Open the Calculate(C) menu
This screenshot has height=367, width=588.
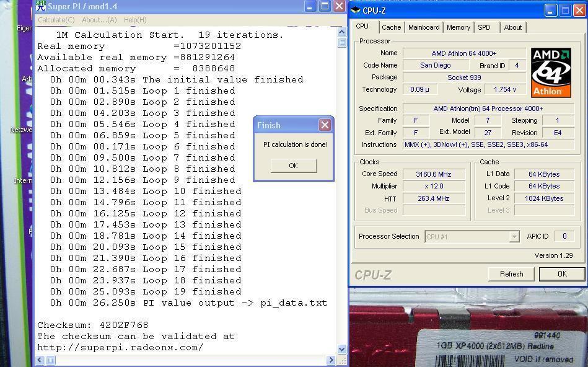coord(56,20)
